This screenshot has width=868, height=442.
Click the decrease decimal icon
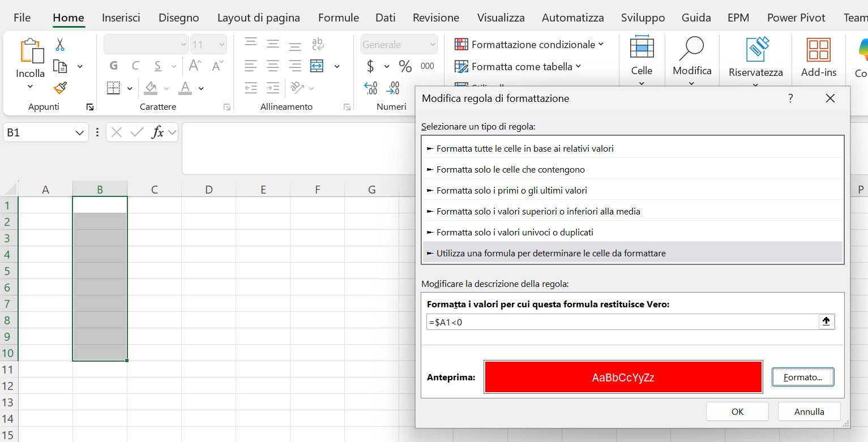[393, 88]
